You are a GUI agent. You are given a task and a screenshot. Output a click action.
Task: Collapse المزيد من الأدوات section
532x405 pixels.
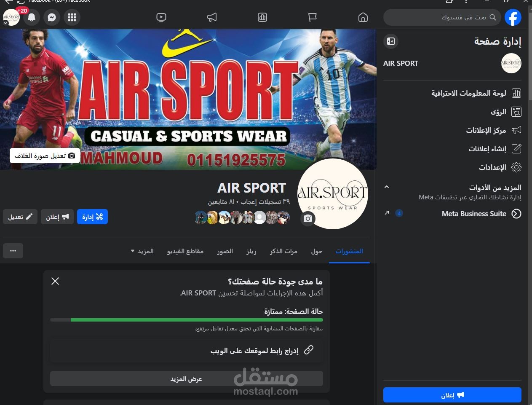point(387,187)
